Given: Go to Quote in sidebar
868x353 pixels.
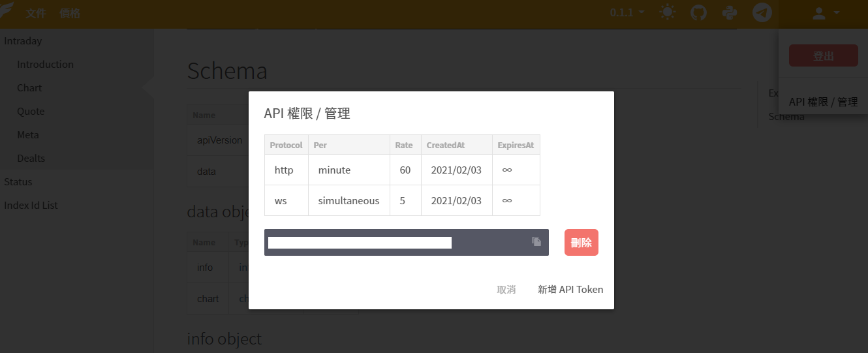Looking at the screenshot, I should 31,111.
